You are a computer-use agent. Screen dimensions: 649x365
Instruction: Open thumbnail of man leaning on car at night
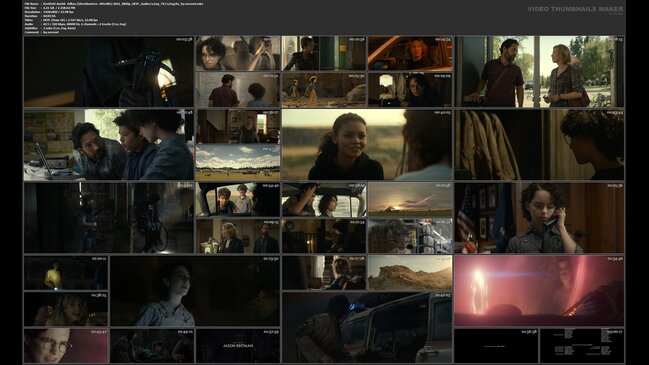(367, 327)
